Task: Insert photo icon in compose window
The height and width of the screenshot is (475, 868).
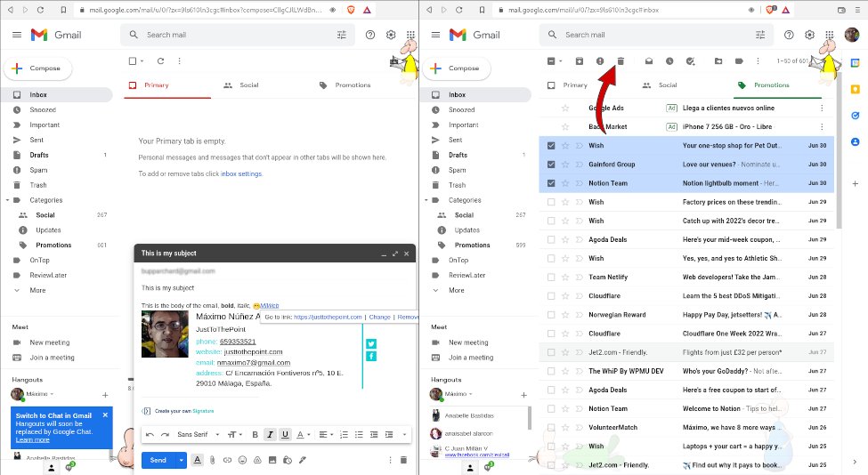Action: coord(272,460)
